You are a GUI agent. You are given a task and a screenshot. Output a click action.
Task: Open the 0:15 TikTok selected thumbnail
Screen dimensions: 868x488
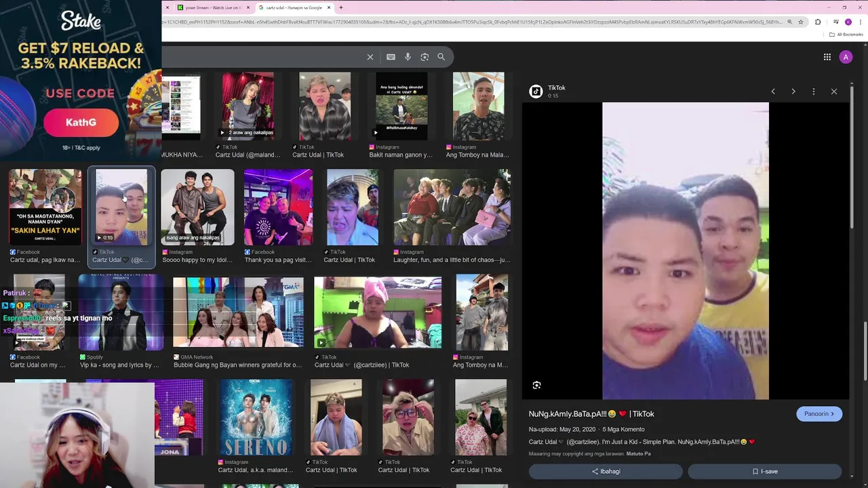tap(121, 207)
